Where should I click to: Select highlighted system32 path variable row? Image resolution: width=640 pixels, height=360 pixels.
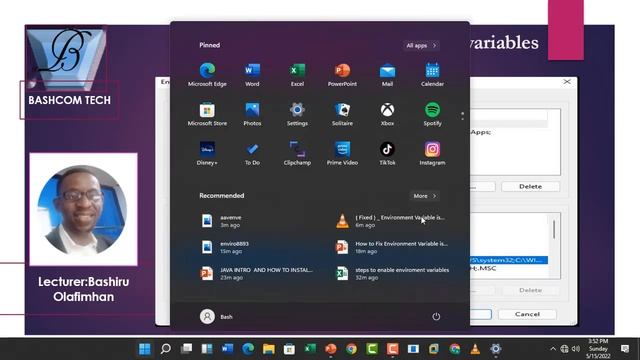click(x=509, y=260)
